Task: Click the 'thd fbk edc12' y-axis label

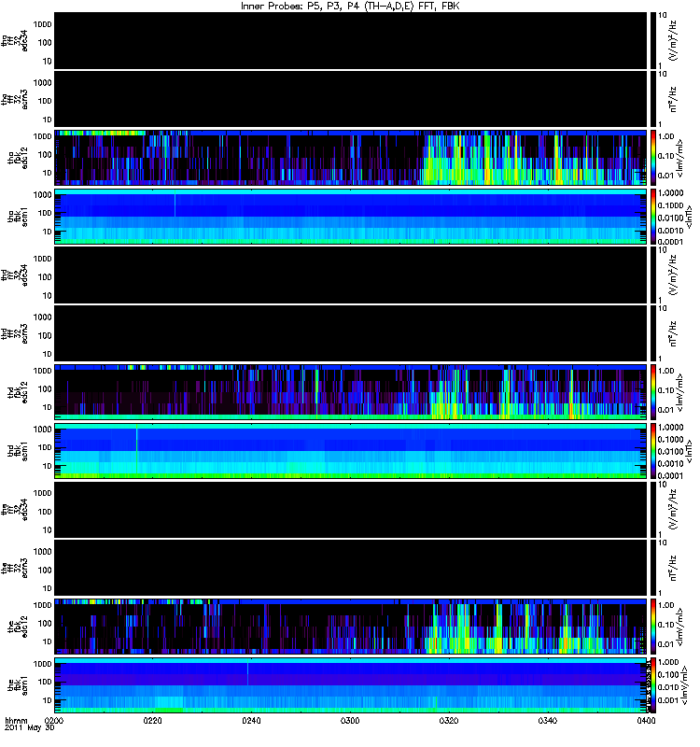Action: pos(18,392)
